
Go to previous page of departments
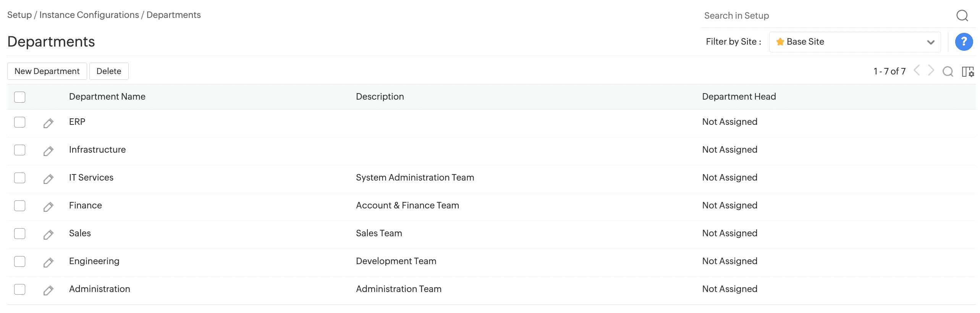(917, 71)
